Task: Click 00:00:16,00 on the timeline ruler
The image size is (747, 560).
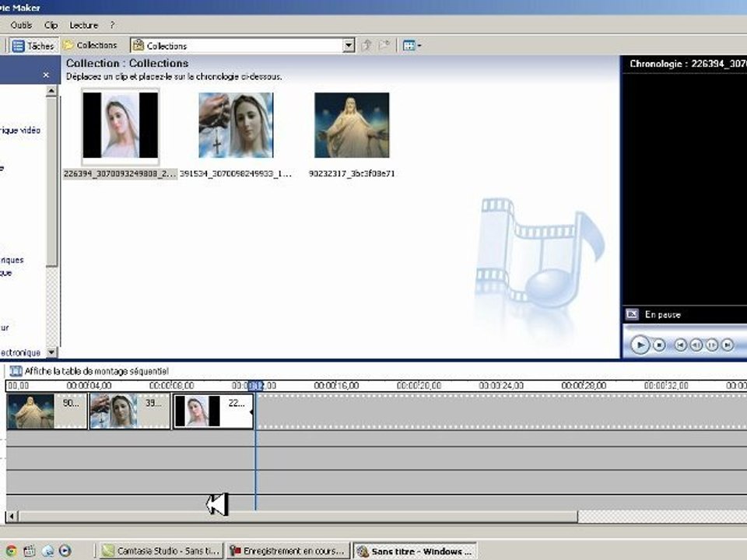Action: pos(336,386)
